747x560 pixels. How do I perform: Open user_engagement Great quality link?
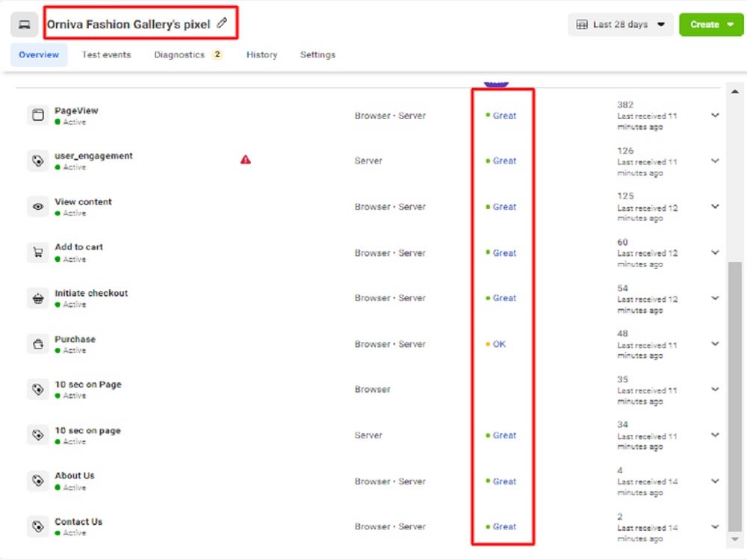click(504, 161)
